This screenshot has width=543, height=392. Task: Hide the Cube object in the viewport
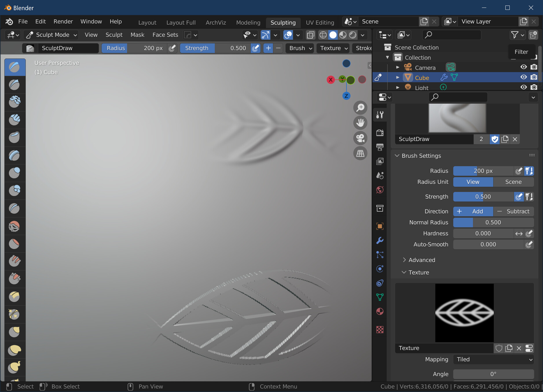click(523, 77)
